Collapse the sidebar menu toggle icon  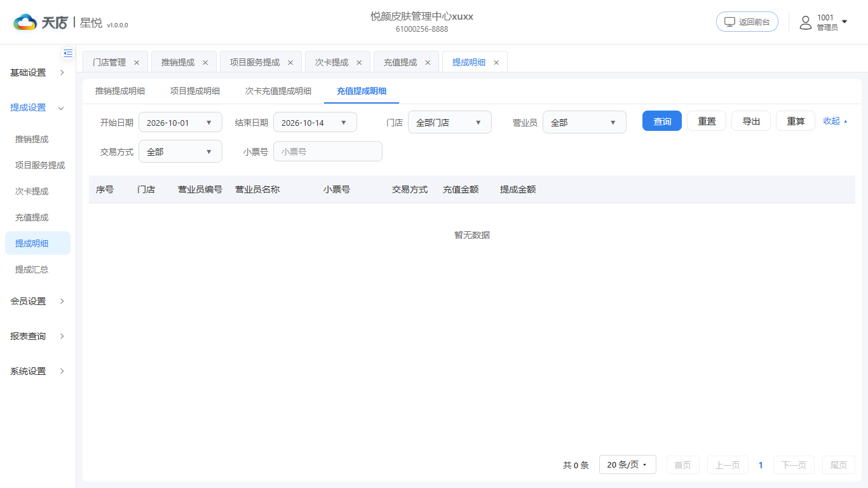click(x=68, y=53)
